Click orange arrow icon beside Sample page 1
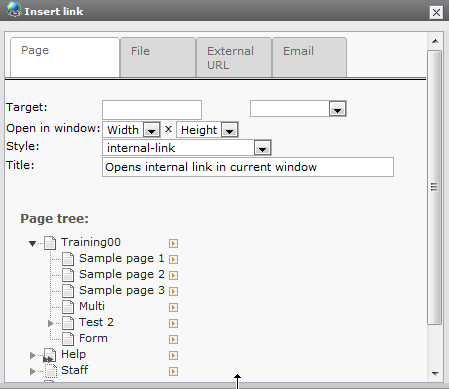 pos(173,259)
